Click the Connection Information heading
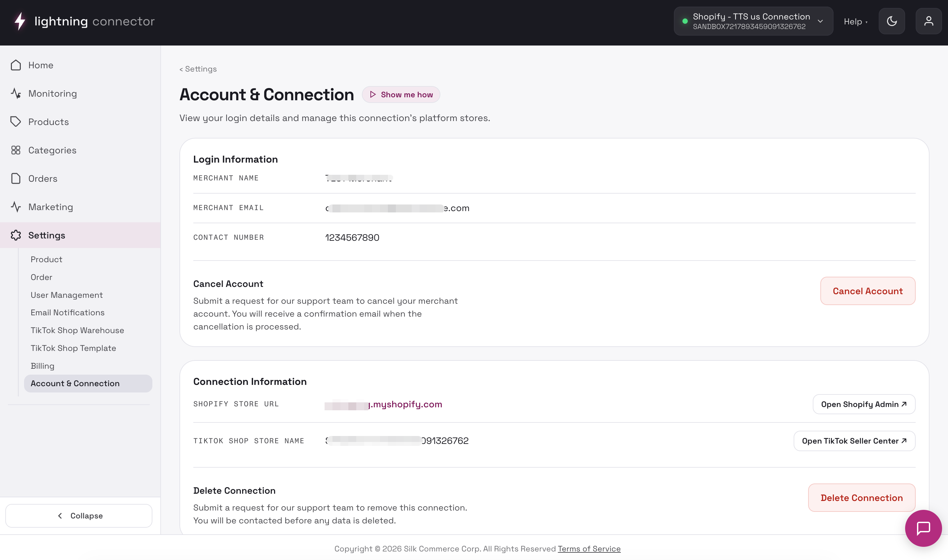Image resolution: width=948 pixels, height=560 pixels. click(x=250, y=382)
